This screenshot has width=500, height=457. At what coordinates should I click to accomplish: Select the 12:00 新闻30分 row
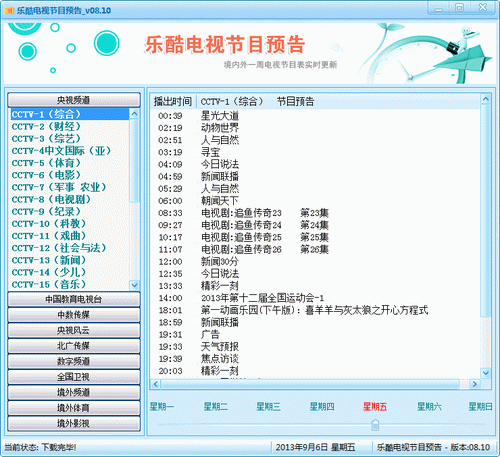(315, 261)
